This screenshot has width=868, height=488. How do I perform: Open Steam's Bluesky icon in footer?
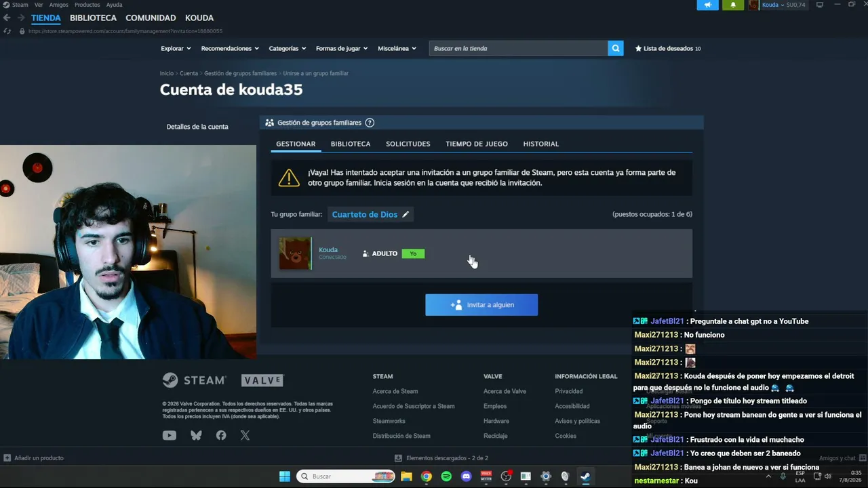[196, 436]
